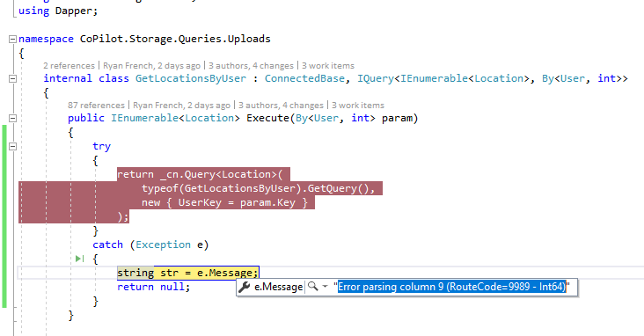Open the magnifier text visualizer icon
Image resolution: width=644 pixels, height=336 pixels.
[x=313, y=286]
